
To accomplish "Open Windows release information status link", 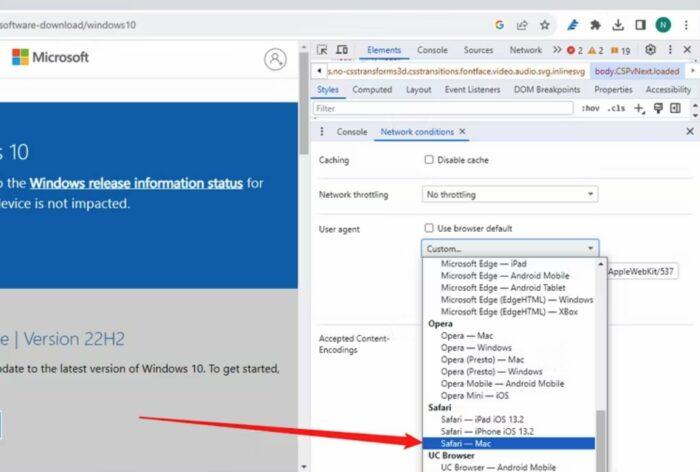I will 135,183.
